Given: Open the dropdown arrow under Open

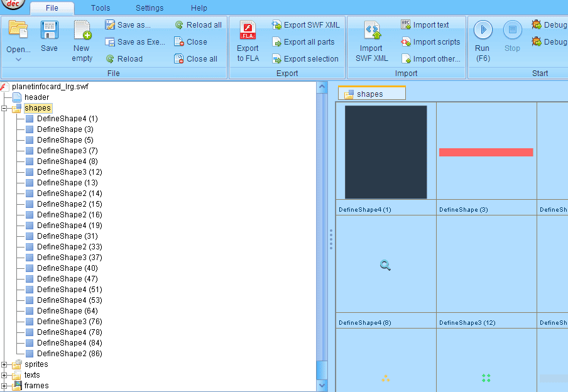Looking at the screenshot, I should click(x=18, y=60).
